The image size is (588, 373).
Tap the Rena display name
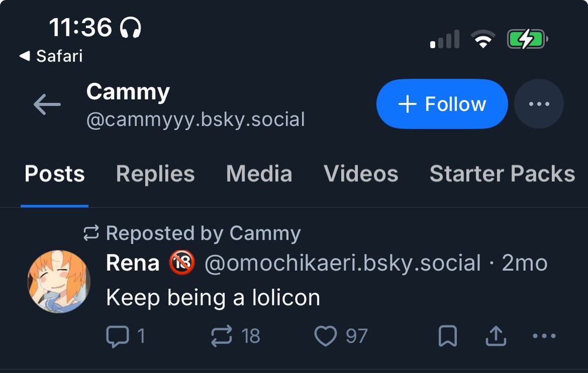pos(132,263)
